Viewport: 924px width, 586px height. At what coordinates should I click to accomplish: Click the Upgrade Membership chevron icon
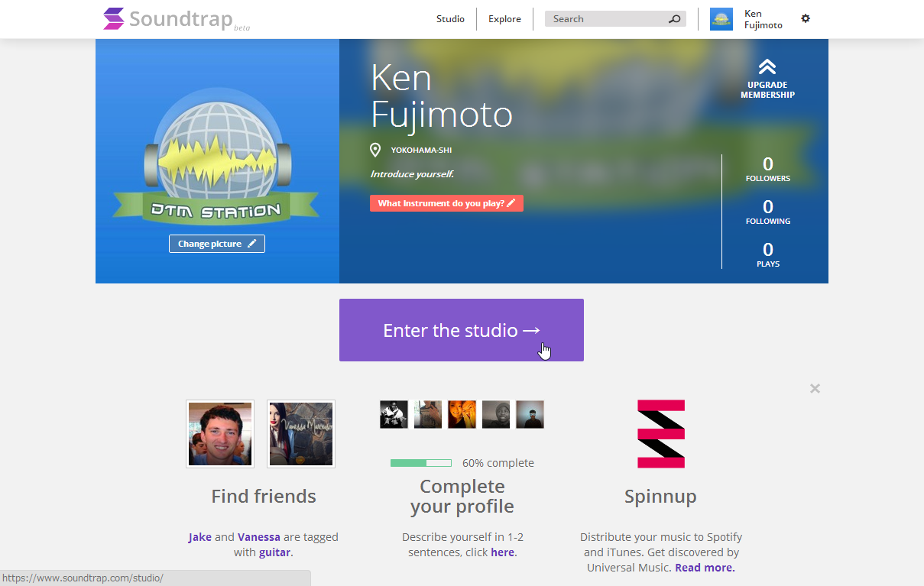pyautogui.click(x=767, y=67)
